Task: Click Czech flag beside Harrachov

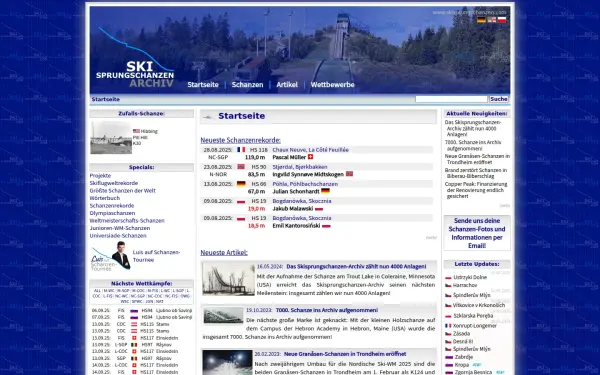Action: point(448,285)
